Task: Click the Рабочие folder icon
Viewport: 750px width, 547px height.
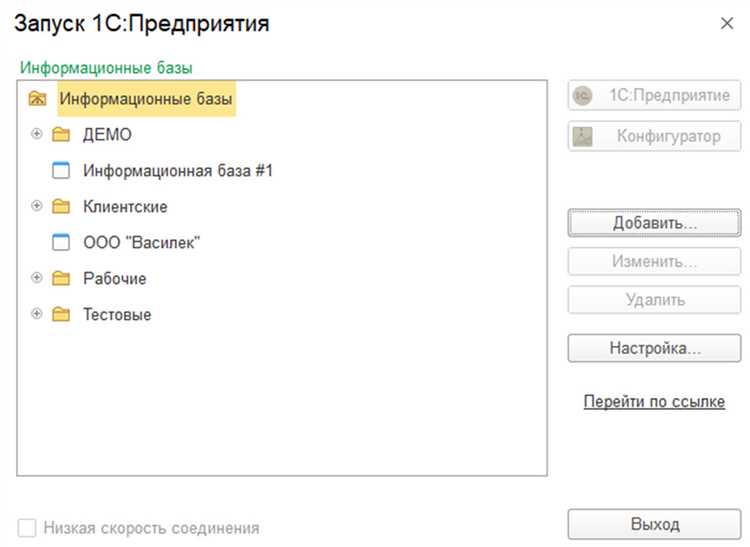Action: [61, 279]
